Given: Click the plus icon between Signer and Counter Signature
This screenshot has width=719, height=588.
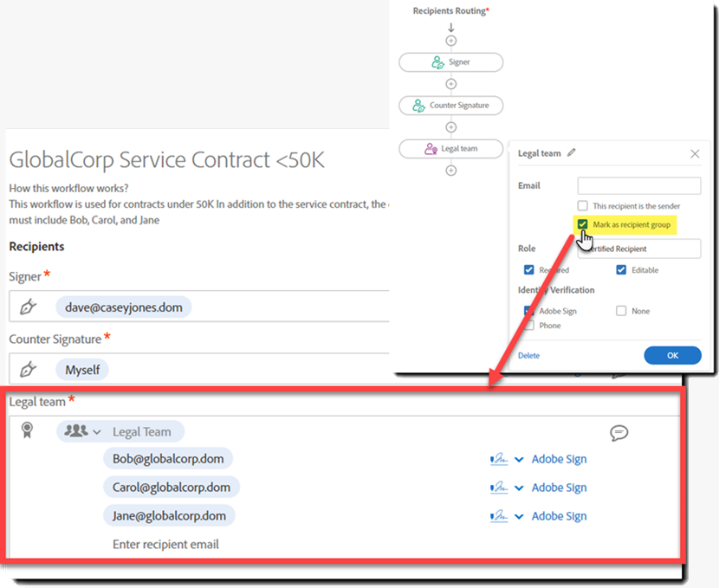Looking at the screenshot, I should click(x=450, y=83).
